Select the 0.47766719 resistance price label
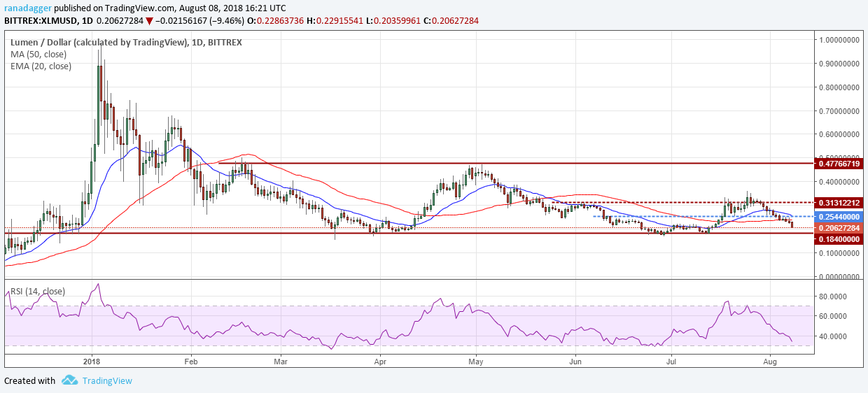Viewport: 868px width, 393px height. pyautogui.click(x=839, y=164)
